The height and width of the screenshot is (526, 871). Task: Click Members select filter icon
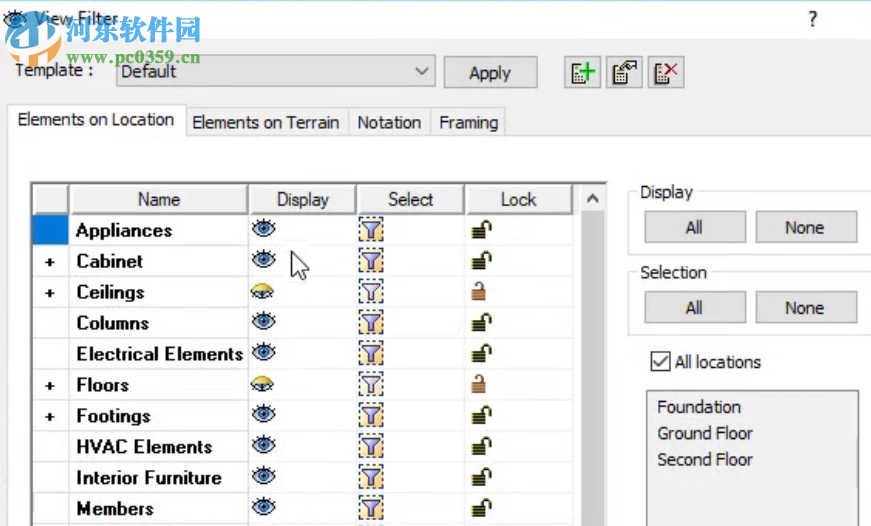click(371, 508)
